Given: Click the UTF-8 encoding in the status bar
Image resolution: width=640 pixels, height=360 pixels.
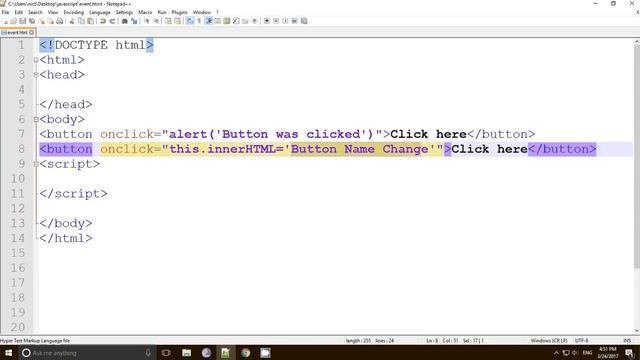Looking at the screenshot, I should click(x=582, y=340).
